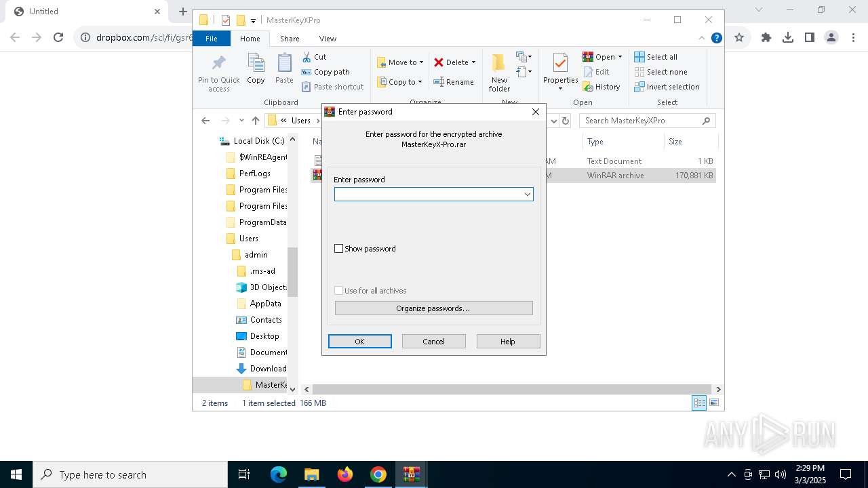Show hidden system tray icons
The width and height of the screenshot is (868, 488).
tap(731, 474)
